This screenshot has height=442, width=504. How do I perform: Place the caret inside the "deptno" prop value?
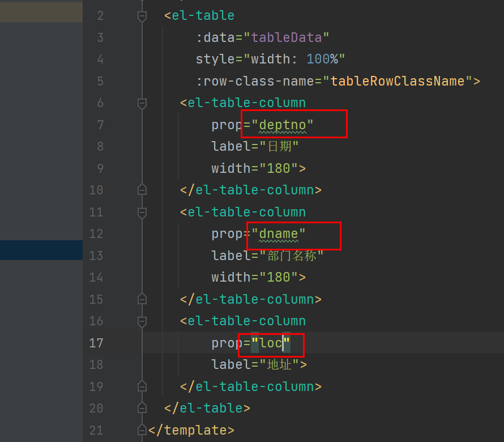tap(283, 125)
